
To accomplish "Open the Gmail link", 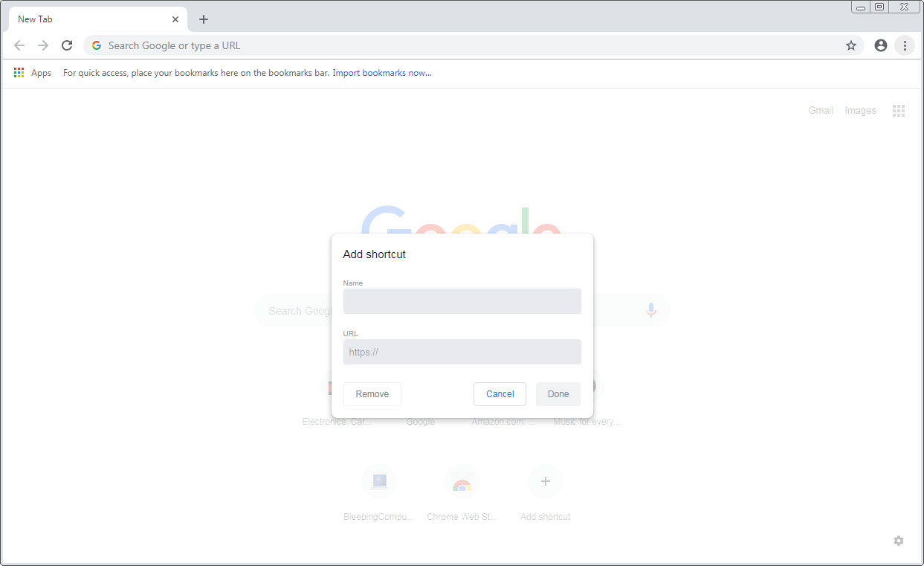I will coord(821,110).
